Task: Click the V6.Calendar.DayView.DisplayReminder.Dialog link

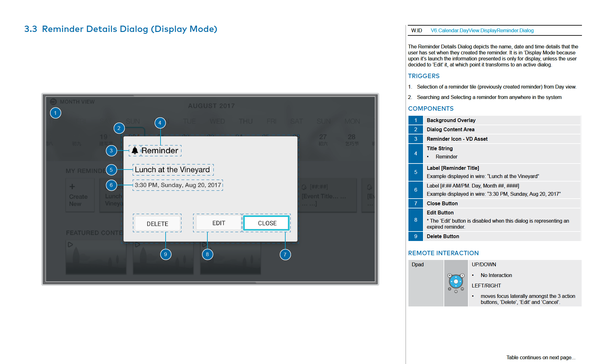Action: (482, 30)
